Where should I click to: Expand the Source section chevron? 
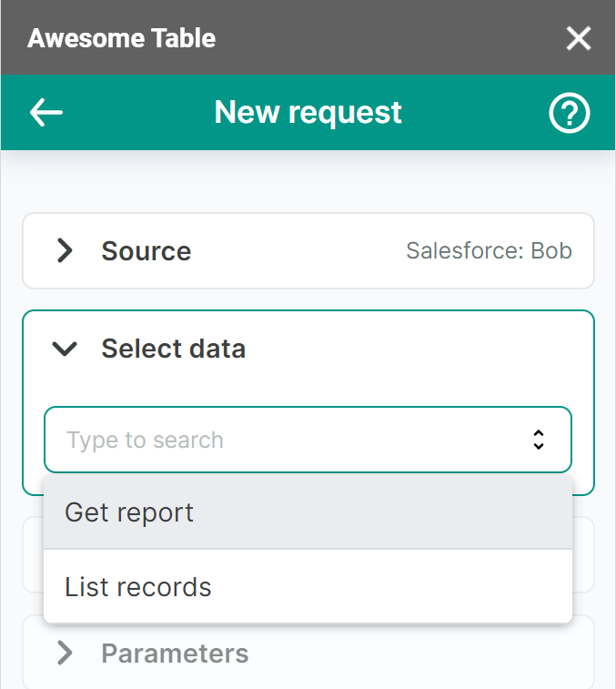click(x=65, y=251)
